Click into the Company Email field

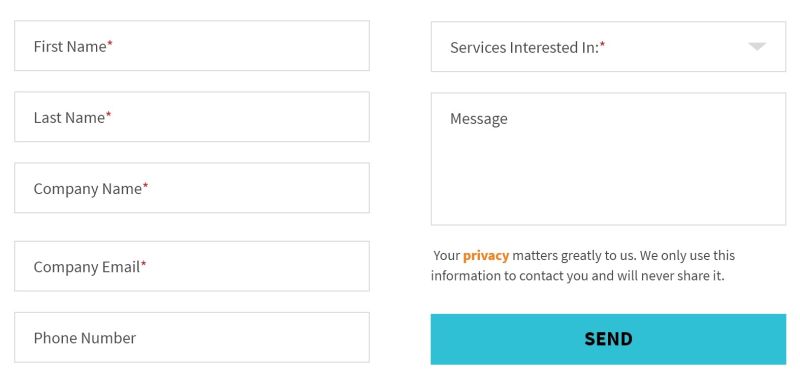pyautogui.click(x=192, y=266)
